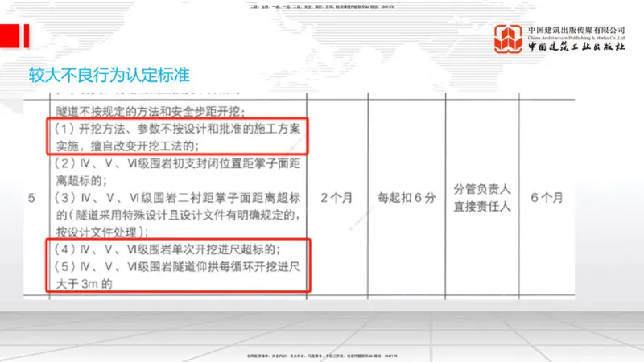
Task: Click item (5) 围岩隧道仰拱每循环开挖进尺
Action: [177, 267]
